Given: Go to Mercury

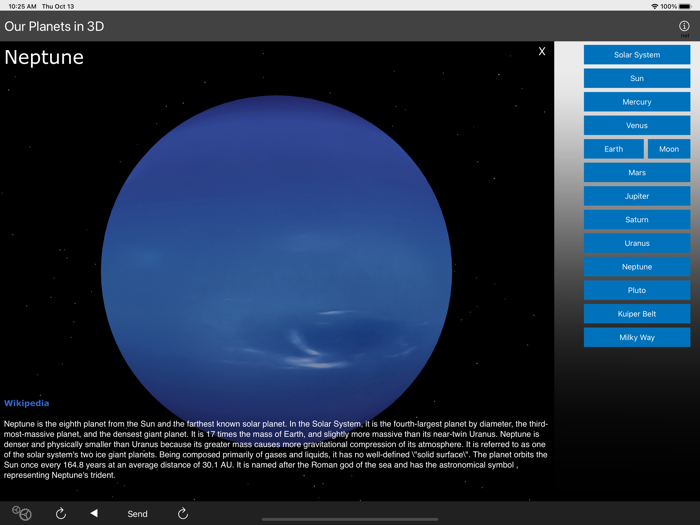Looking at the screenshot, I should click(637, 102).
